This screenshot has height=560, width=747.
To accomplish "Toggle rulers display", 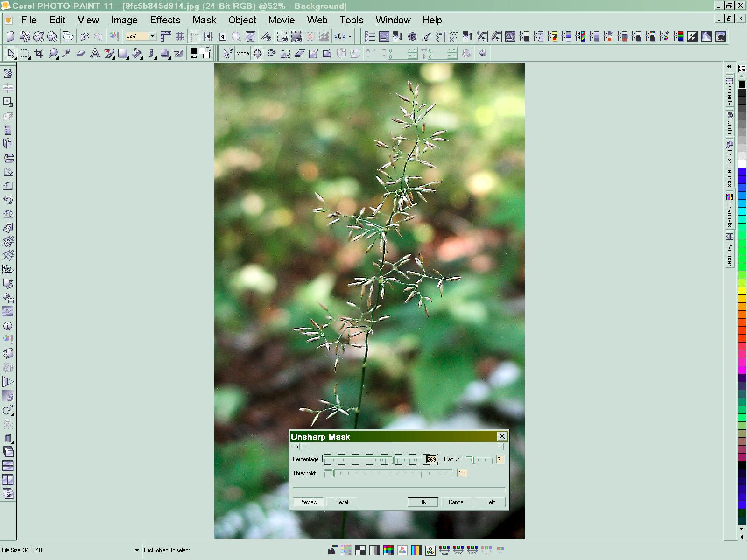I will point(166,36).
